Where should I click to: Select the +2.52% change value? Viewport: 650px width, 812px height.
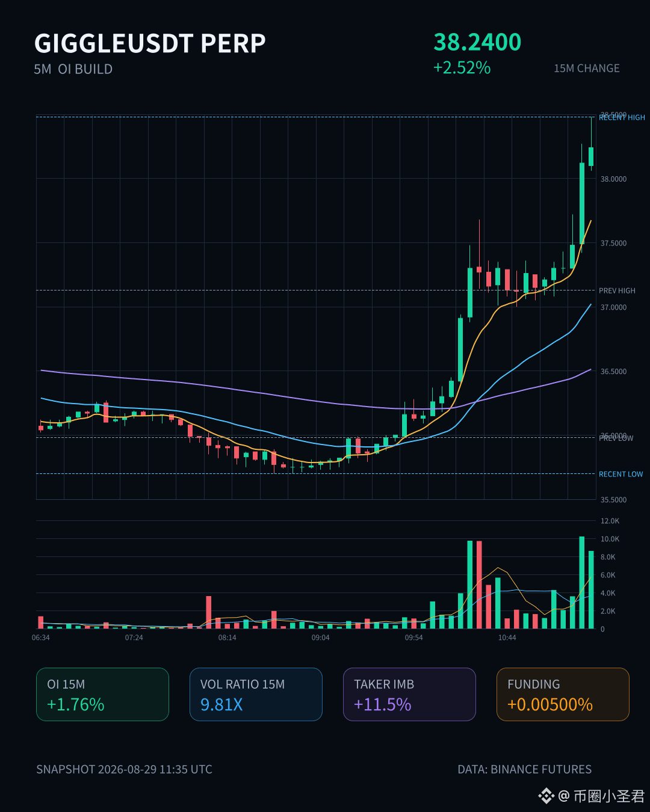462,67
